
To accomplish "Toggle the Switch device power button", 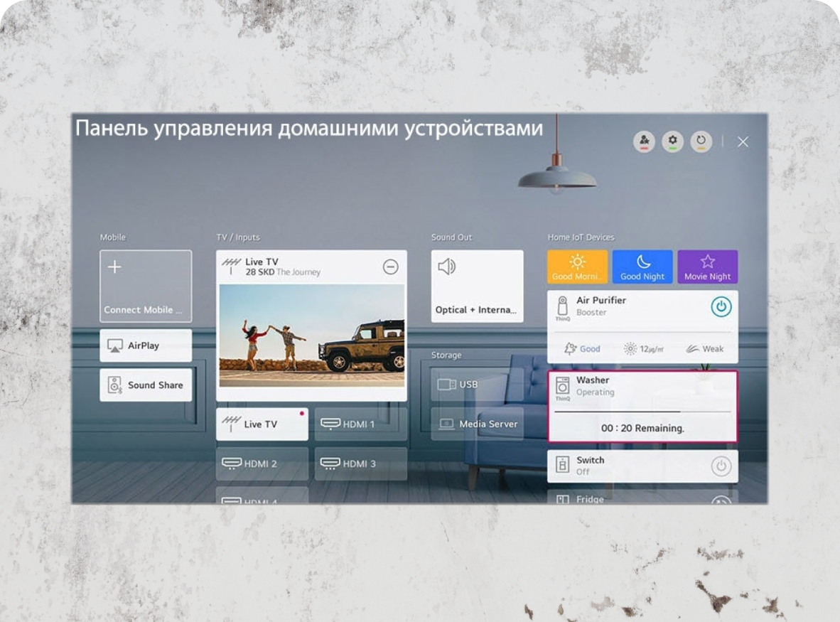I will tap(721, 466).
